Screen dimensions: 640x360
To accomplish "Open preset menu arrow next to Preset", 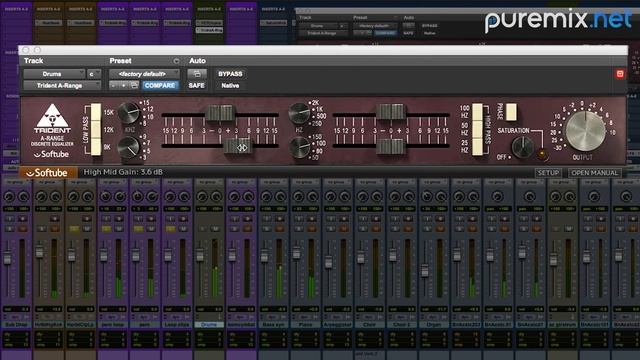I will click(x=176, y=61).
